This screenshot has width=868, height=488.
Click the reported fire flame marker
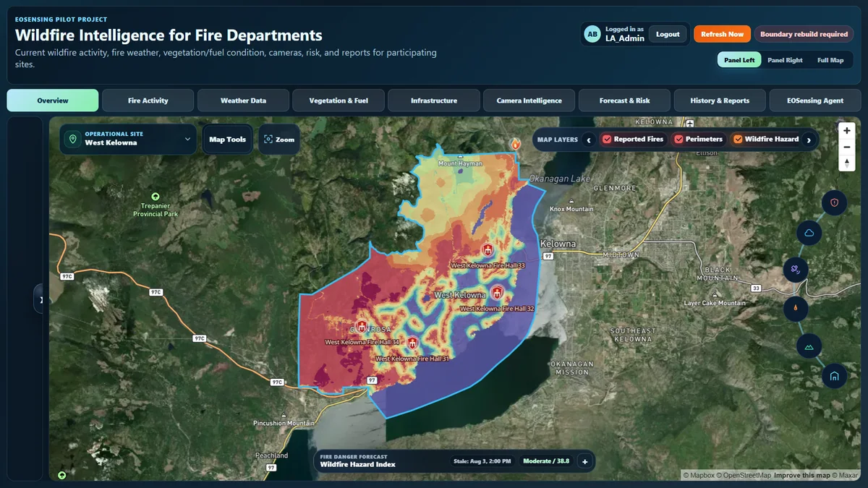coord(515,145)
